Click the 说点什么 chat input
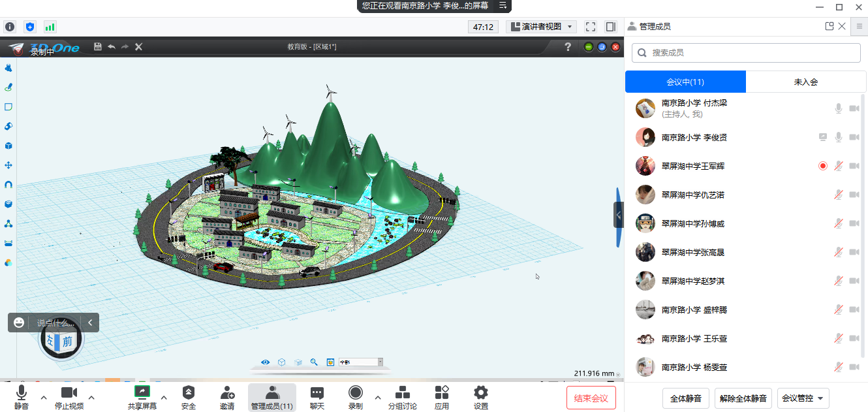The width and height of the screenshot is (868, 412). [56, 323]
